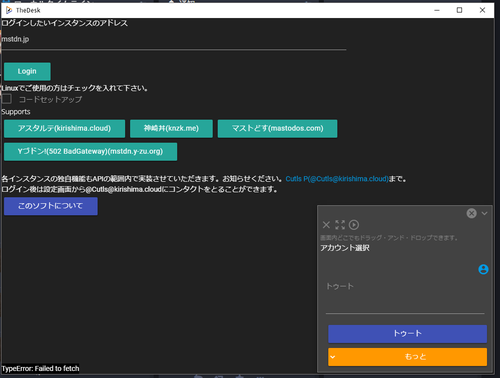Click the TypeError: Failed to fetch message
The width and height of the screenshot is (500, 378).
click(41, 369)
